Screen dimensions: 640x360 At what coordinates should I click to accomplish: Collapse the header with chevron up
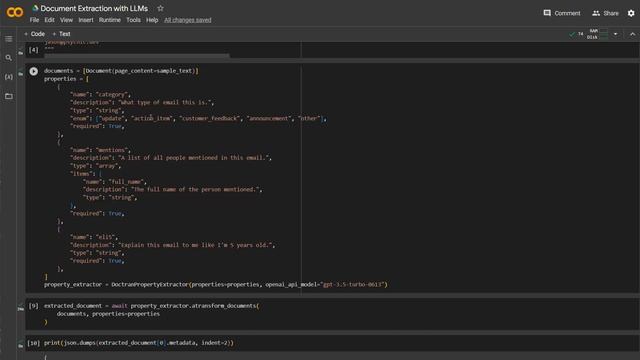point(632,34)
